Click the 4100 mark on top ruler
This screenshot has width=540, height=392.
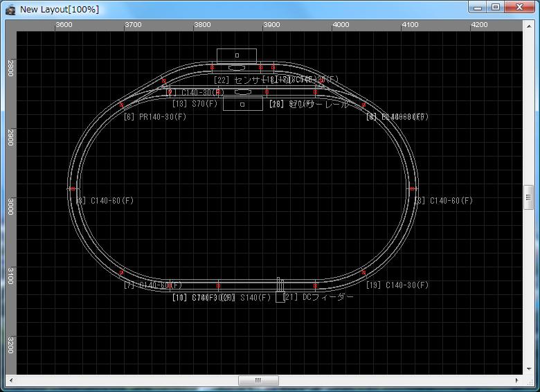410,25
